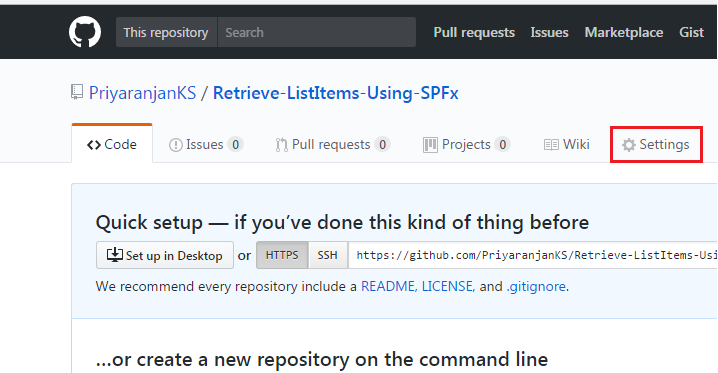Toggle the This repository search scope
The image size is (718, 373).
click(x=166, y=32)
